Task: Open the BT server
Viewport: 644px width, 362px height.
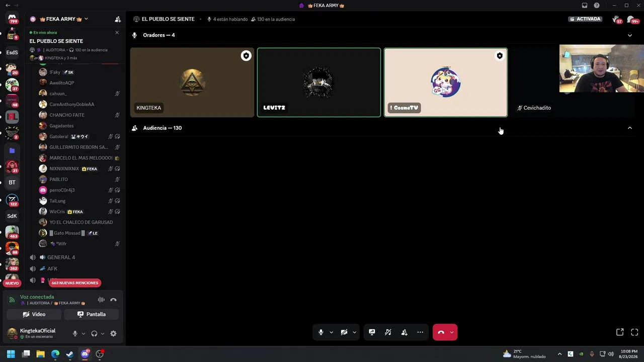Action: (x=12, y=183)
